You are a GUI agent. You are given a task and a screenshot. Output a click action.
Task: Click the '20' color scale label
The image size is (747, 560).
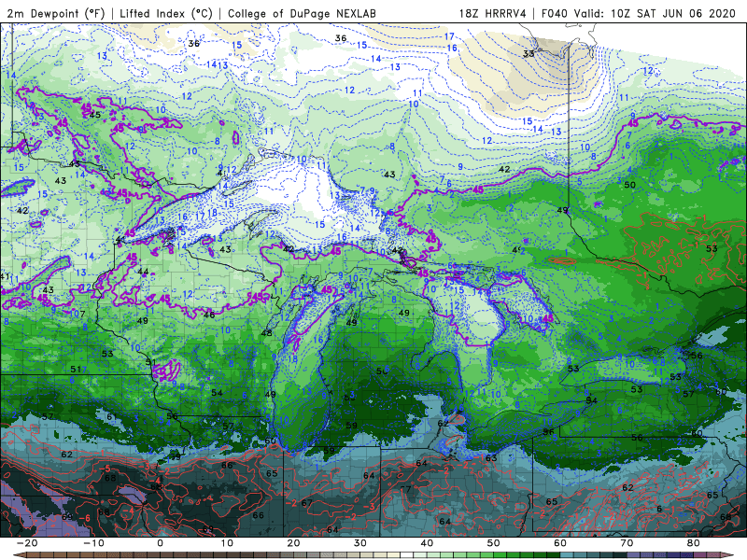293,543
